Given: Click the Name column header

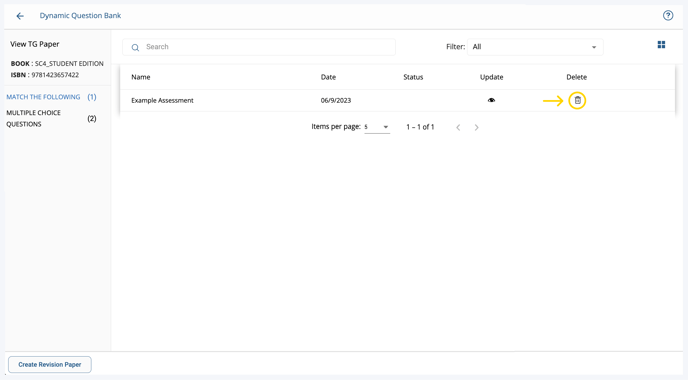Looking at the screenshot, I should pos(141,77).
